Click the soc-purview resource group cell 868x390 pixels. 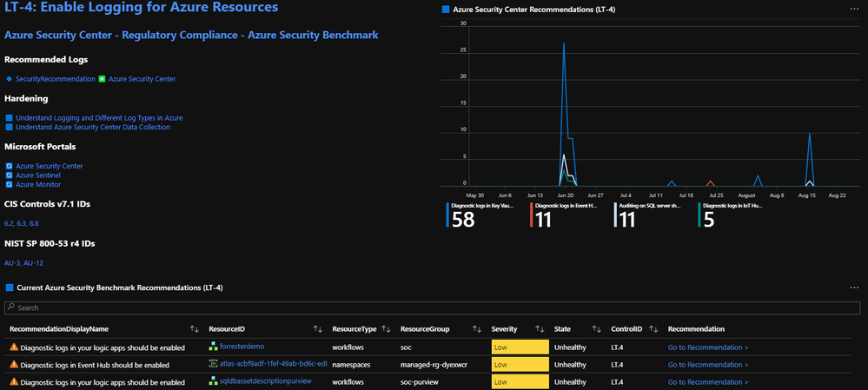[421, 381]
